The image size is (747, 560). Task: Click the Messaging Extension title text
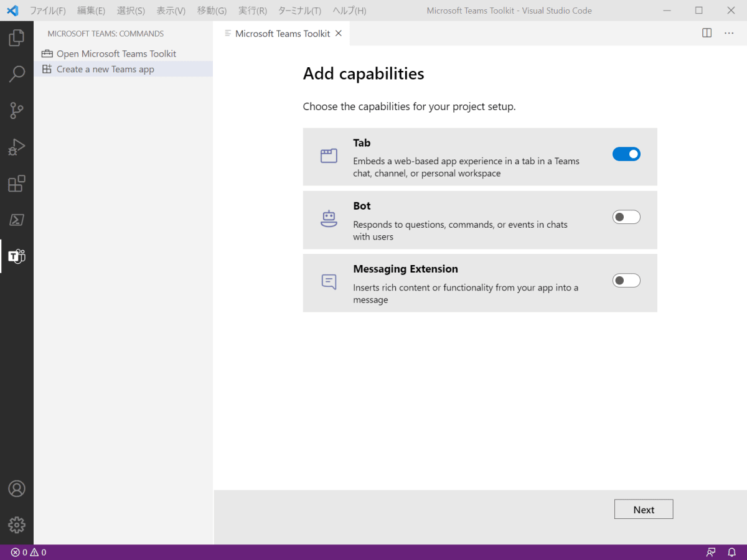point(405,269)
